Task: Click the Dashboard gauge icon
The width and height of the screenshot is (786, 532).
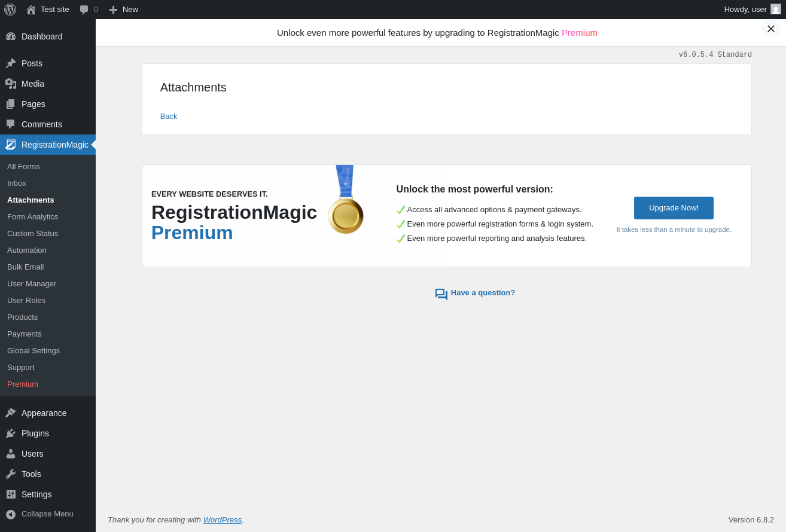Action: (11, 36)
